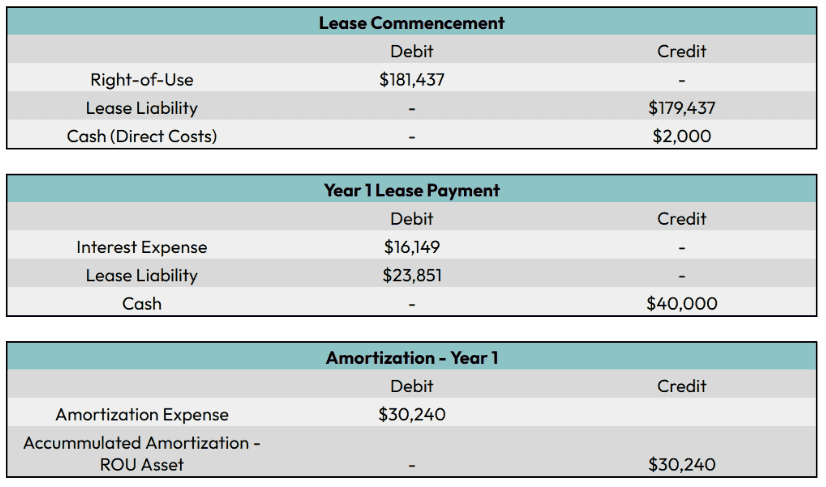Click Cash label in Year 1 Lease Payment table
The image size is (826, 487).
(x=142, y=303)
